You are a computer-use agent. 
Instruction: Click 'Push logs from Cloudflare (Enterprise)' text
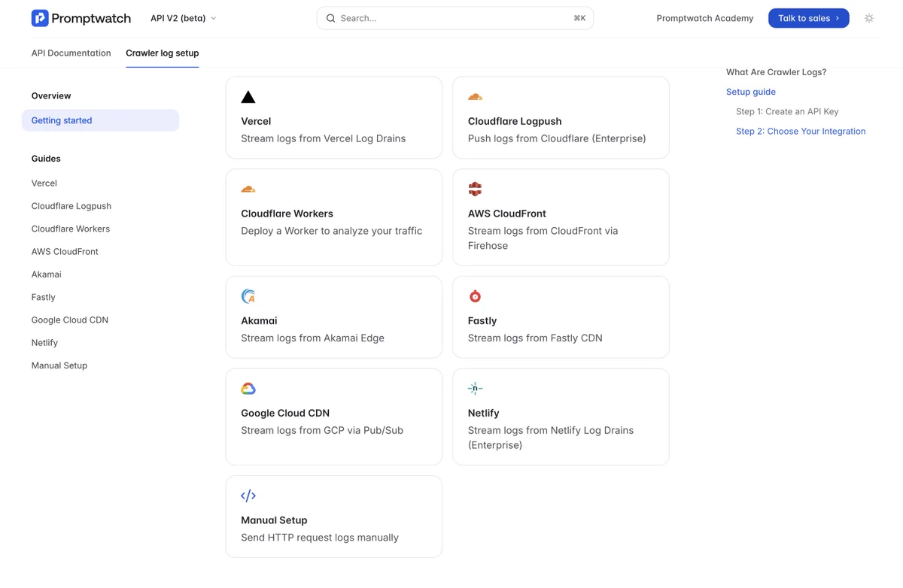[x=557, y=138]
